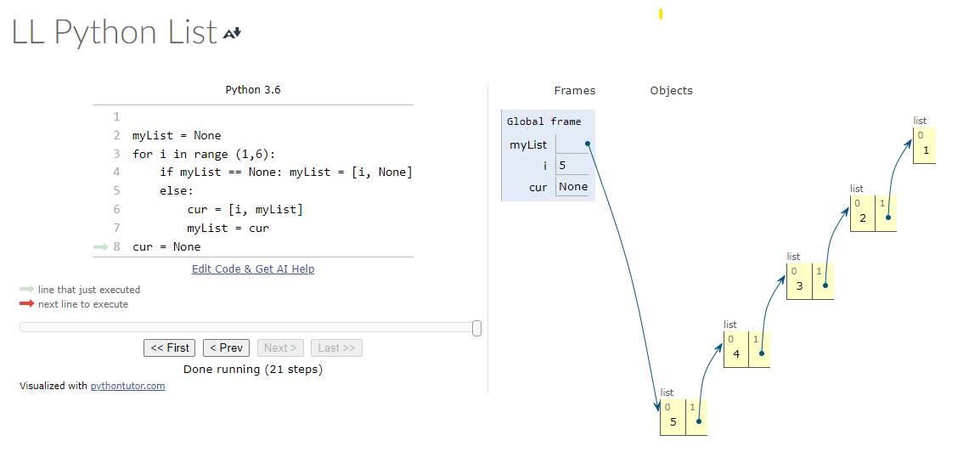980x469 pixels.
Task: Step back with the < Prev button
Action: pyautogui.click(x=226, y=348)
